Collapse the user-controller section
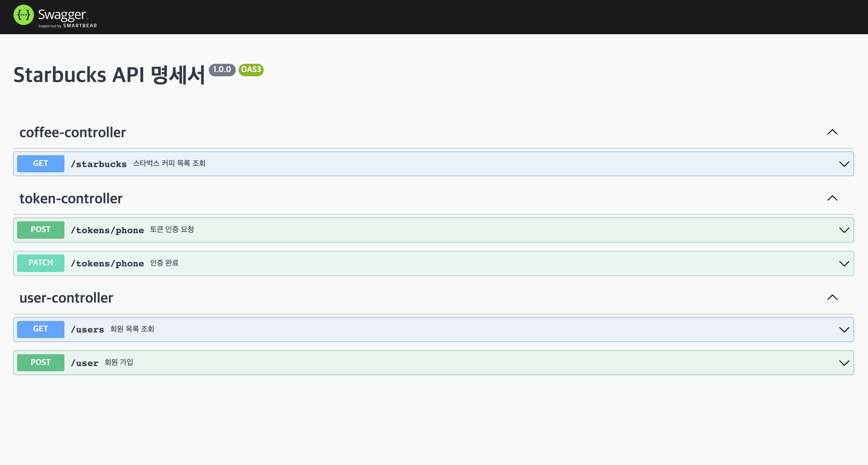 tap(832, 297)
